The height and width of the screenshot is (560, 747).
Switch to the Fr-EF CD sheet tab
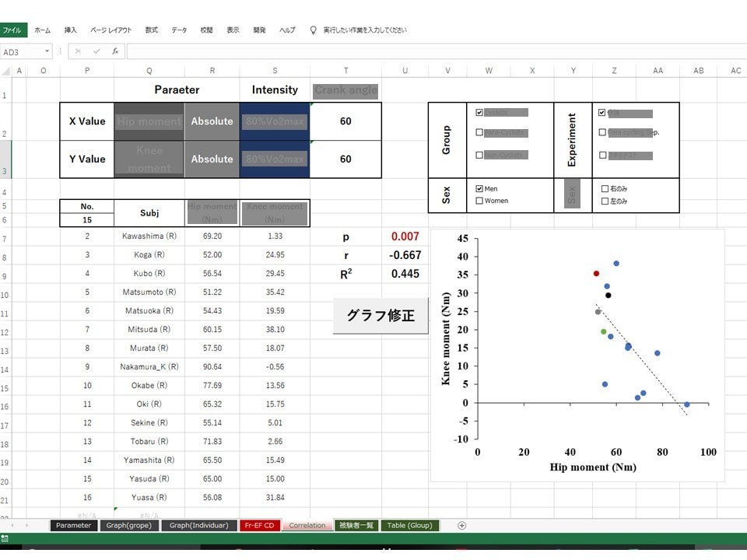(x=259, y=525)
